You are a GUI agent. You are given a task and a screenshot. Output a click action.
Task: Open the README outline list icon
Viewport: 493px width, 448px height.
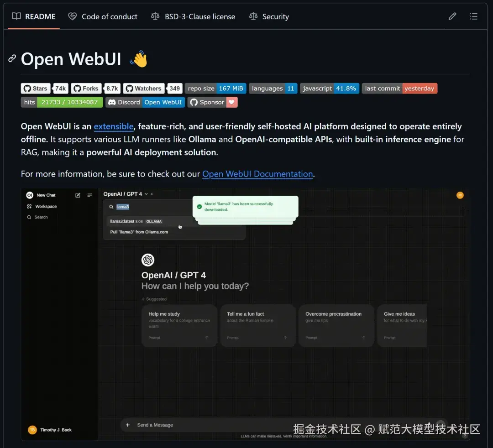pos(473,16)
